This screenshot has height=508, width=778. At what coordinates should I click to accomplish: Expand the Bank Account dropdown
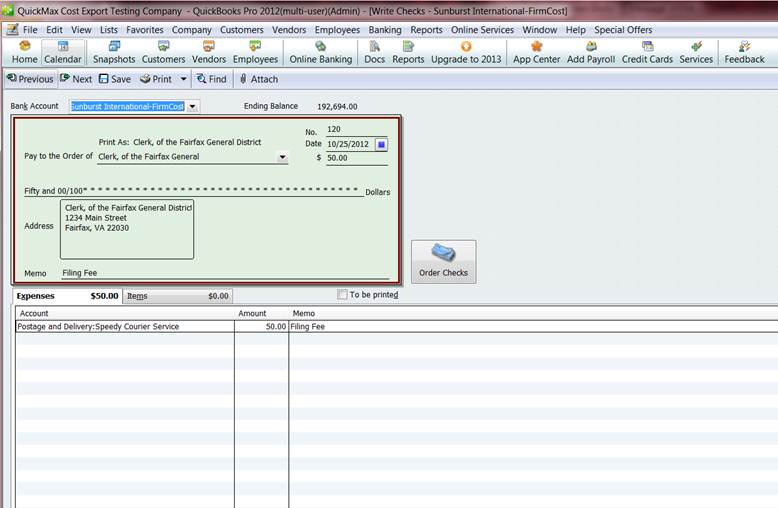[x=193, y=106]
